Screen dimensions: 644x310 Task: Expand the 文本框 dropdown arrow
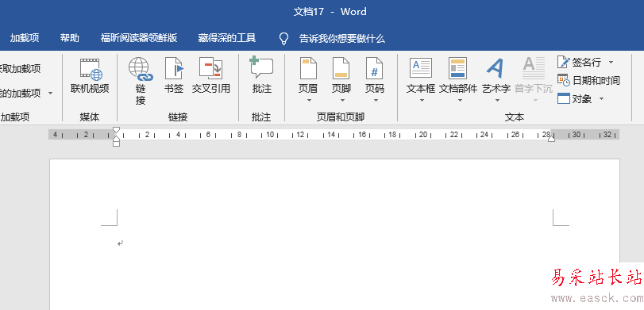(x=422, y=100)
